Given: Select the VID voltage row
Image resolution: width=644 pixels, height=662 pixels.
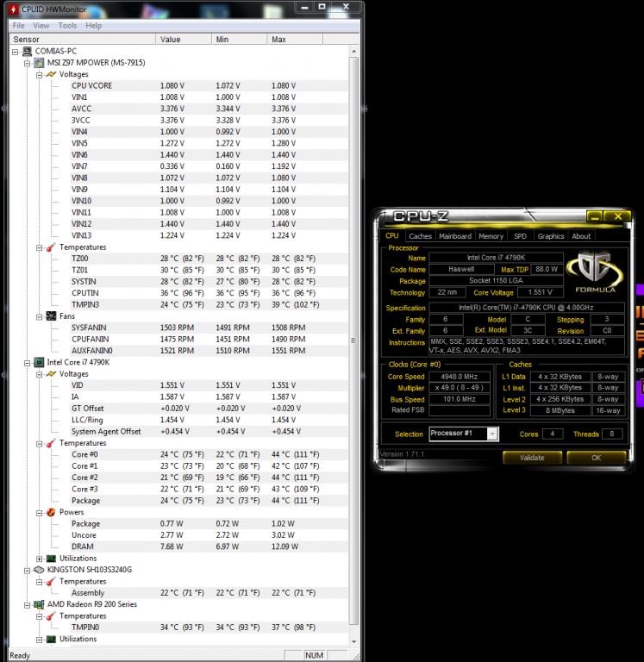Looking at the screenshot, I should click(x=209, y=385).
